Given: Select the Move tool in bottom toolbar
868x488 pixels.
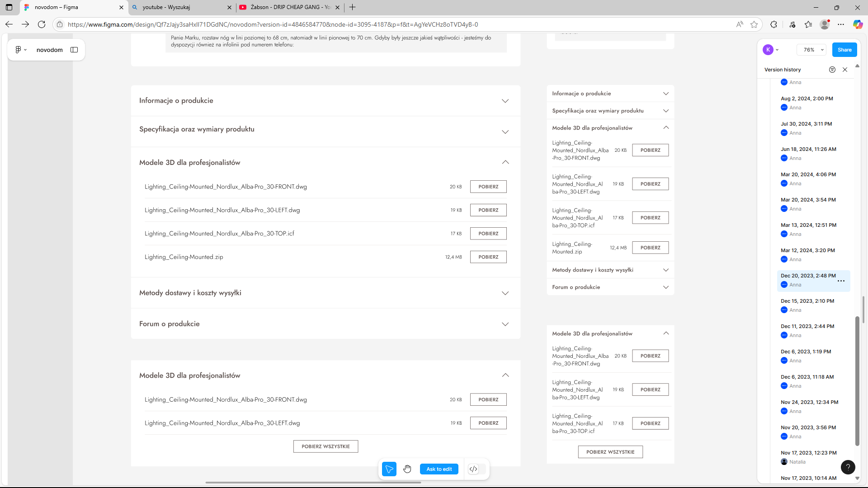Looking at the screenshot, I should (x=389, y=469).
